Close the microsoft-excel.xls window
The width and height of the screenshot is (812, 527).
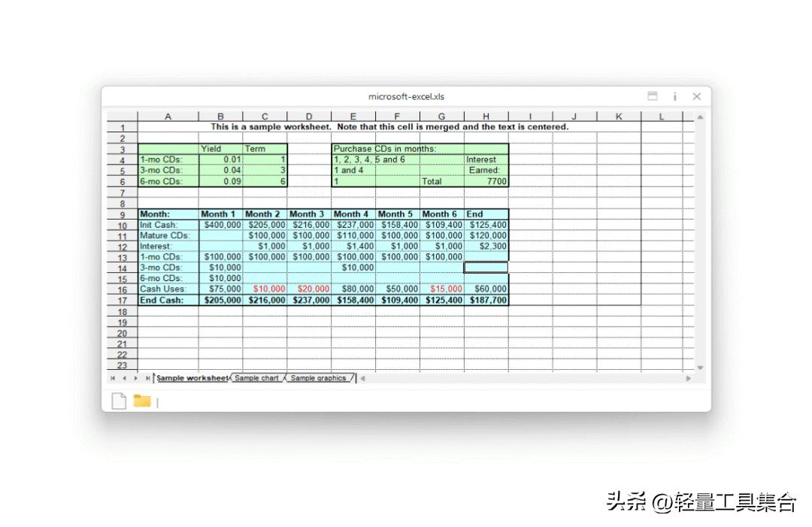pyautogui.click(x=696, y=96)
